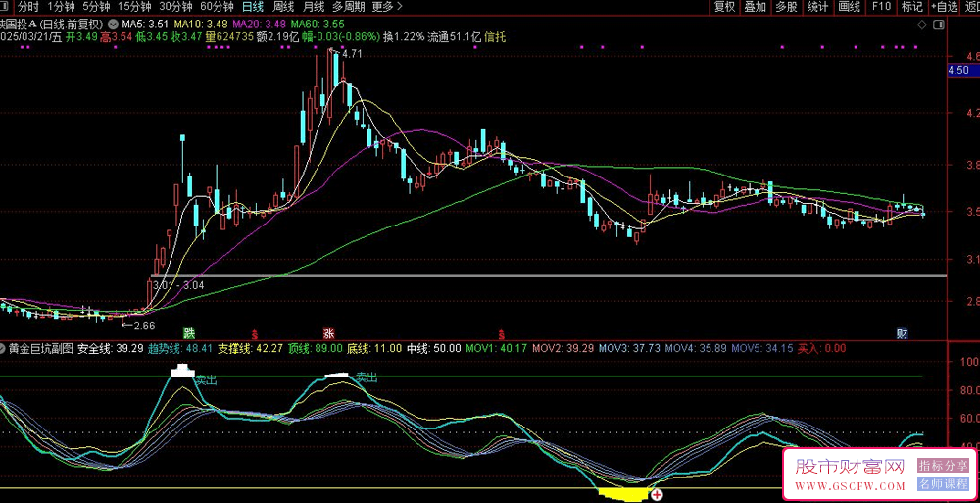Toggle the side panel layout icon
This screenshot has height=503, width=980.
(938, 25)
